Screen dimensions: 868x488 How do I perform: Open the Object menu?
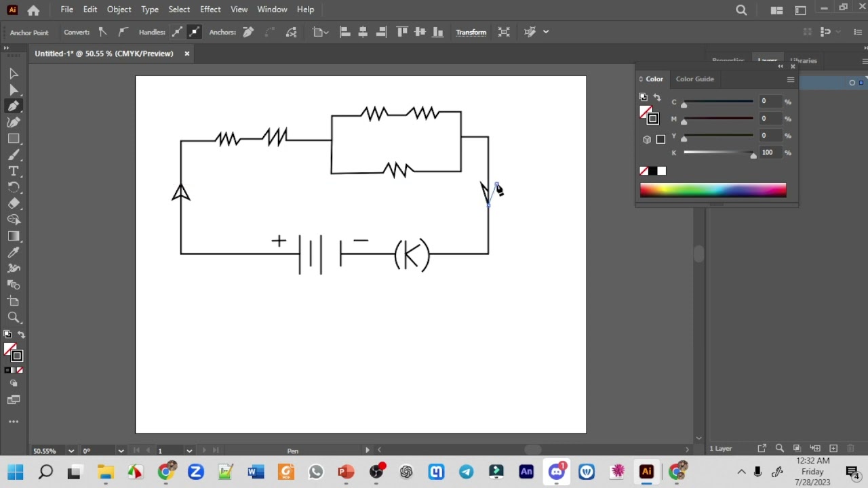(x=119, y=9)
